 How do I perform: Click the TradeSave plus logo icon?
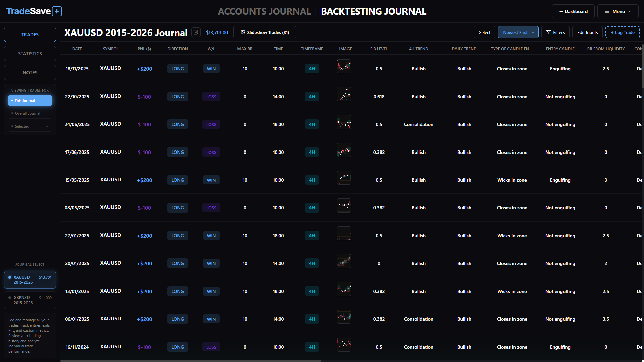click(57, 11)
